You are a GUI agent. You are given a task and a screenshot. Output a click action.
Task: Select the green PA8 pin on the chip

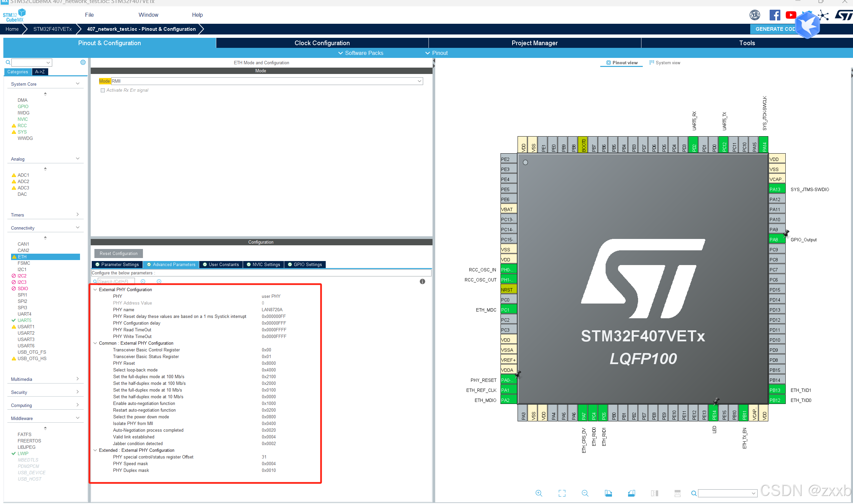(776, 239)
